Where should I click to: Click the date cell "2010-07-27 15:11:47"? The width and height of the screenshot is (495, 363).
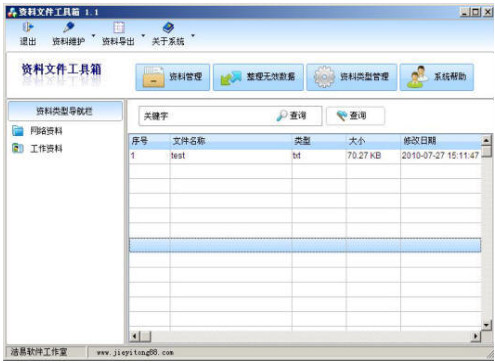point(441,156)
